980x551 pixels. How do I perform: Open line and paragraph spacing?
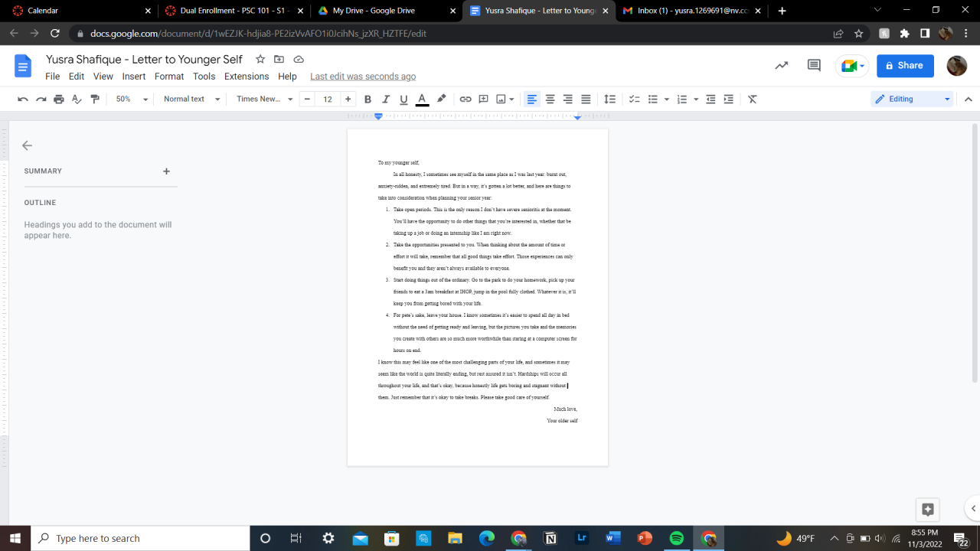click(610, 99)
